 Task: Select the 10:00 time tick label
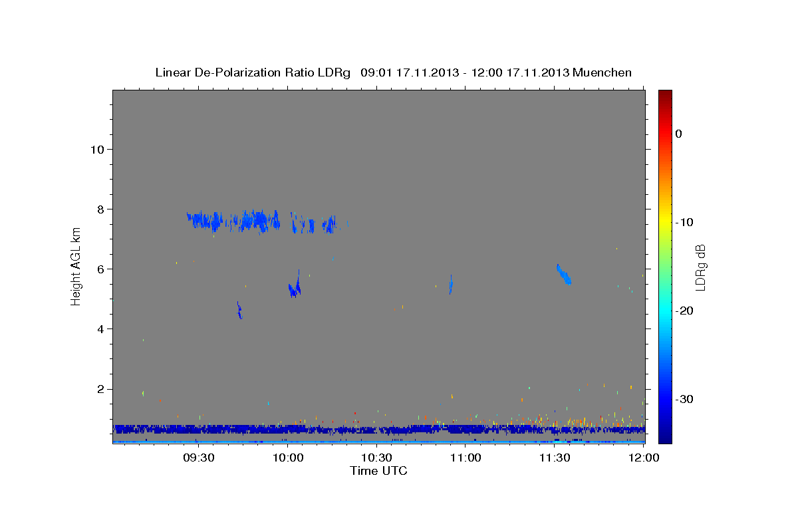tap(288, 458)
